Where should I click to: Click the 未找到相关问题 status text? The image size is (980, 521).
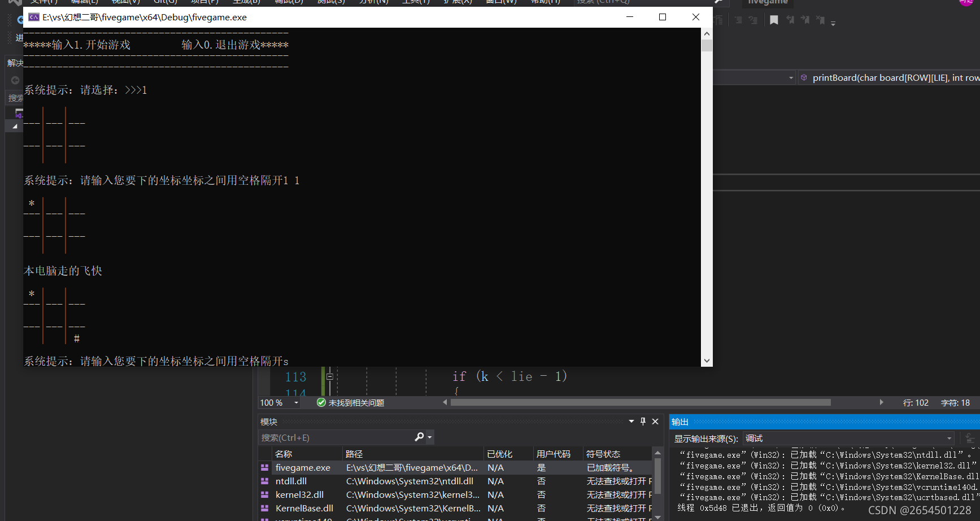[356, 403]
